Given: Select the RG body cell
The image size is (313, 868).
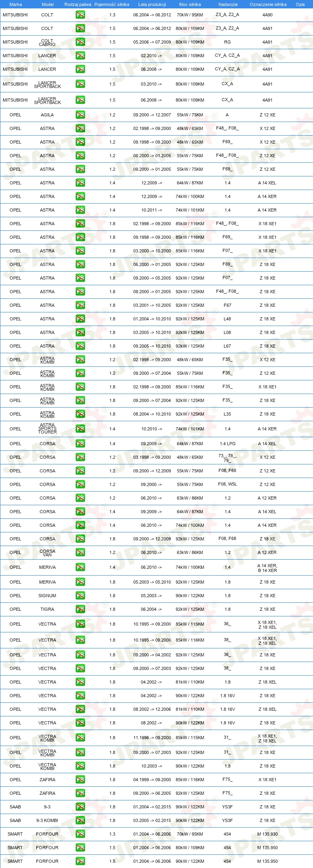Looking at the screenshot, I should point(227,42).
